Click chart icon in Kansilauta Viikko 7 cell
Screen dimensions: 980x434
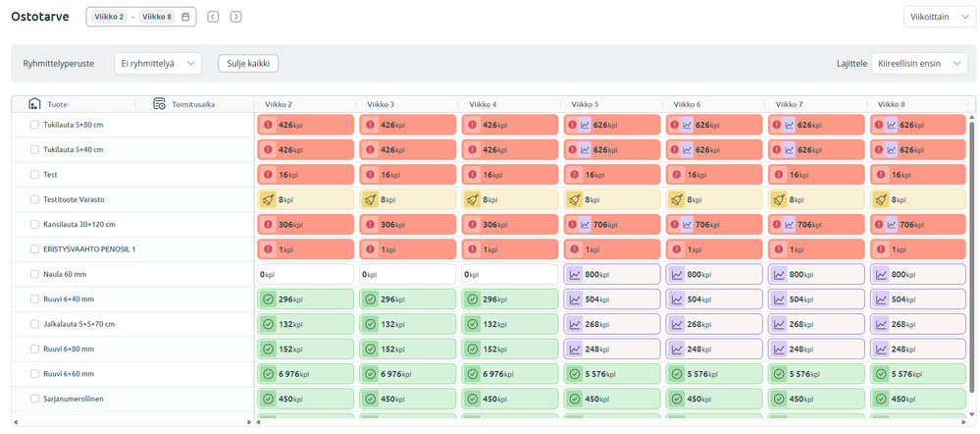pos(789,225)
